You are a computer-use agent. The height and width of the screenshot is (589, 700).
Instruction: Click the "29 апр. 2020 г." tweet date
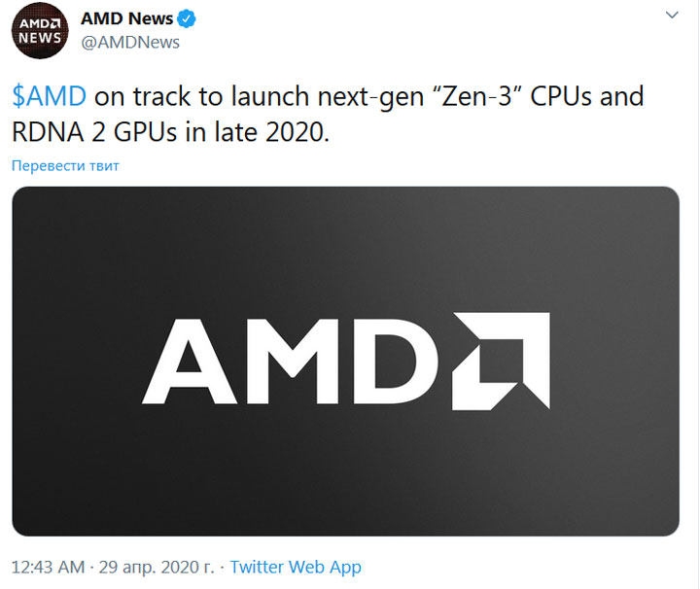pos(156,567)
